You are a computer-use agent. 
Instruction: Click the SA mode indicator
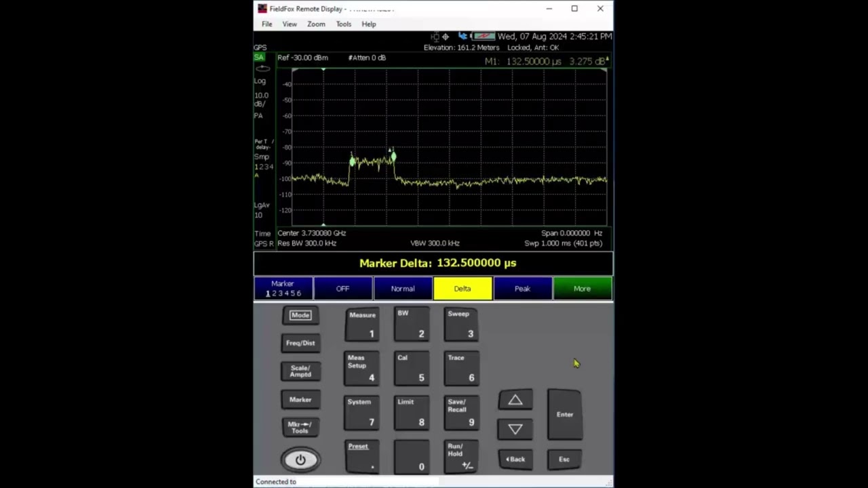259,58
